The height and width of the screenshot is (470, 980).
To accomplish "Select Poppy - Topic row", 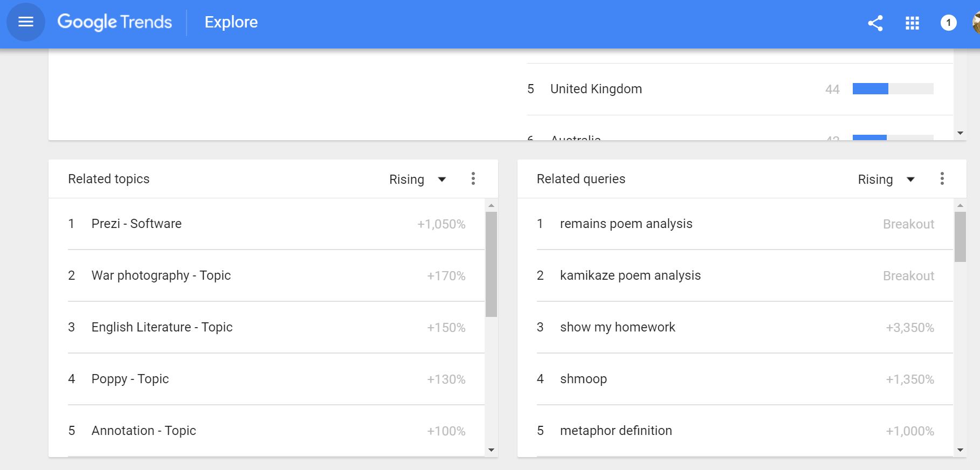I will pyautogui.click(x=276, y=379).
